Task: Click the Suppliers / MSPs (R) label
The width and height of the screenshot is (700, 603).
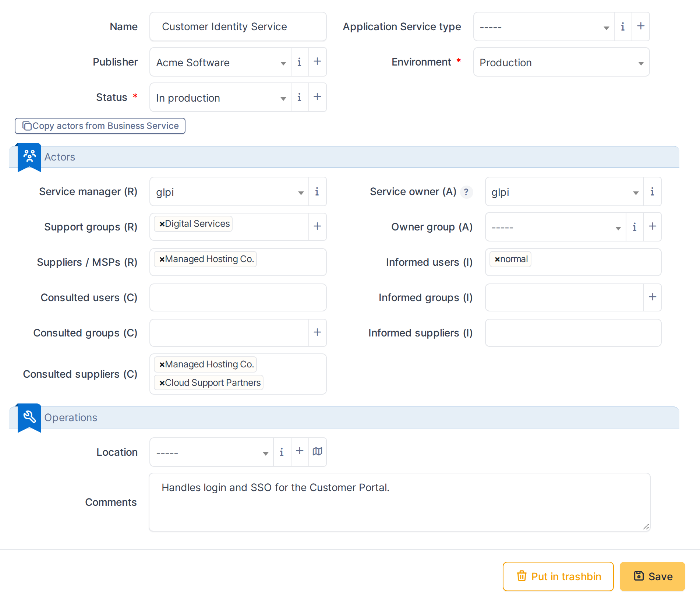Action: coord(87,262)
